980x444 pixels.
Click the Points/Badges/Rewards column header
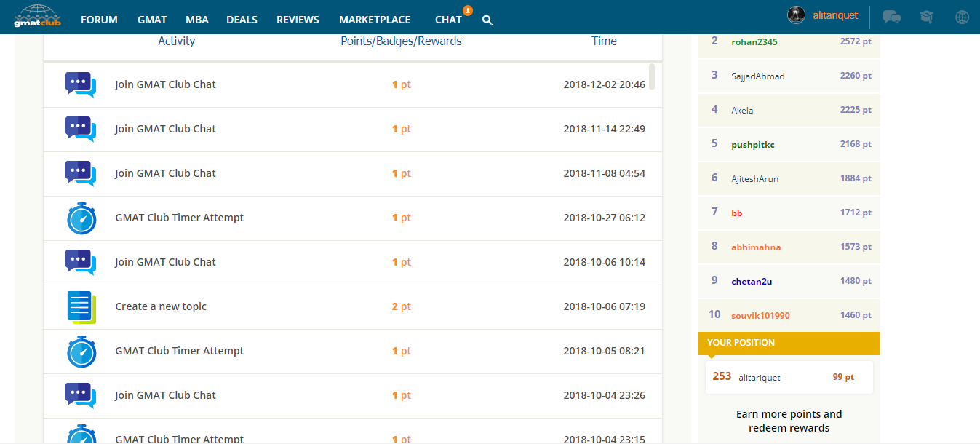click(x=402, y=41)
